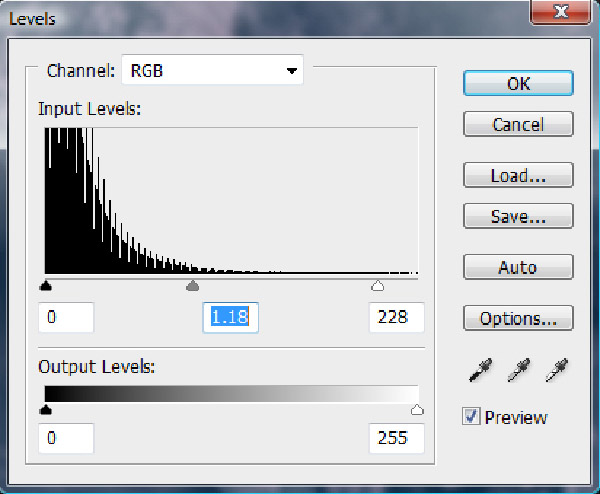
Task: Click the input levels histogram
Action: click(x=232, y=201)
